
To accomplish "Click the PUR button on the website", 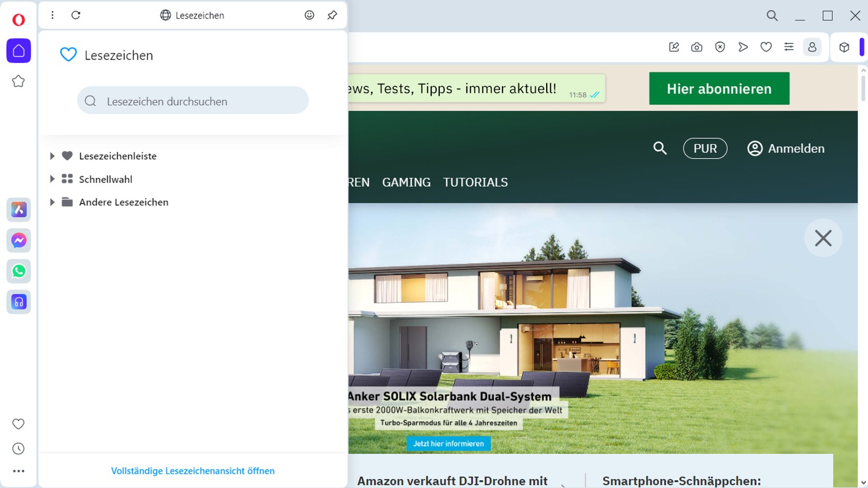I will [705, 148].
